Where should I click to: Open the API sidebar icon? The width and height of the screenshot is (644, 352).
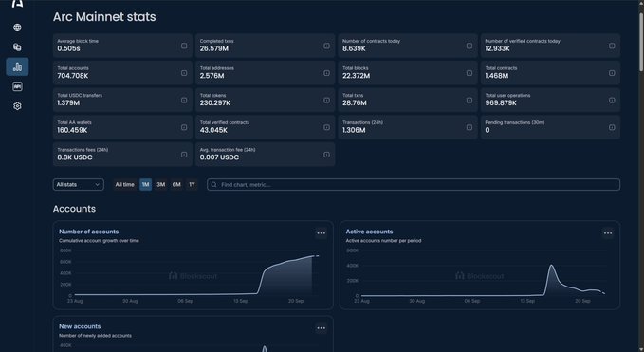click(x=17, y=86)
